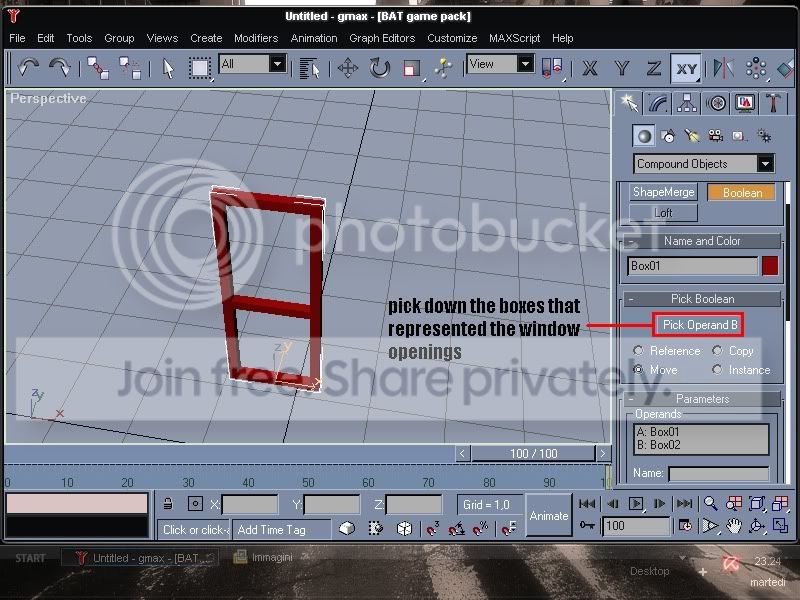
Task: Click the Undo arrow in the toolbar
Action: (x=28, y=67)
